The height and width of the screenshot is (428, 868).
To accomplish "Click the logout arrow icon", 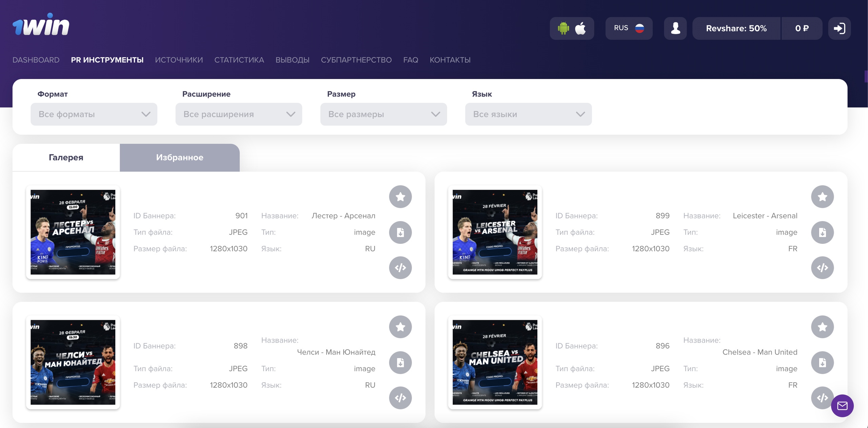I will coord(839,28).
